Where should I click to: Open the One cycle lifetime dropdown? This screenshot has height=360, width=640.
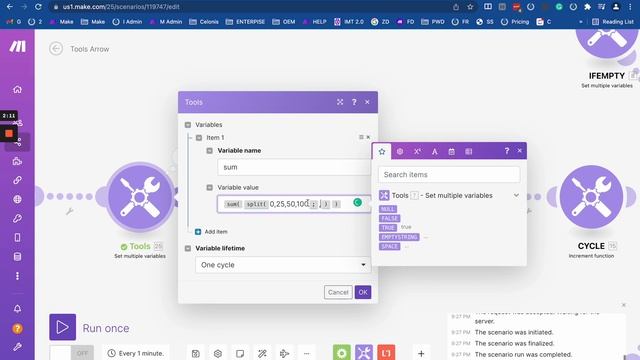[x=283, y=265]
